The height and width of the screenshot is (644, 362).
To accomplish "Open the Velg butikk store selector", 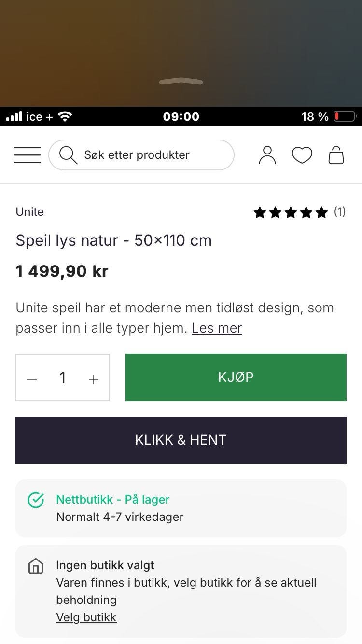I will pyautogui.click(x=86, y=617).
